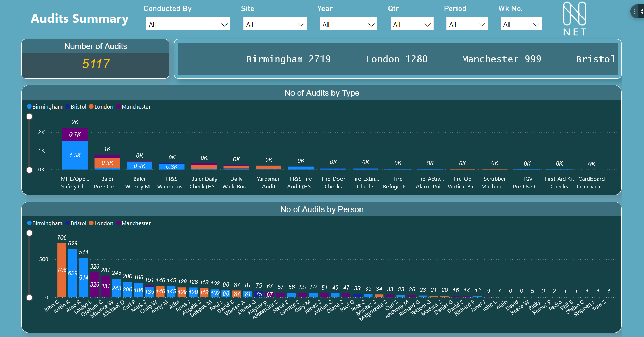Open the vertical ellipsis options menu
Viewport: 644px width, 337px height.
pyautogui.click(x=634, y=11)
